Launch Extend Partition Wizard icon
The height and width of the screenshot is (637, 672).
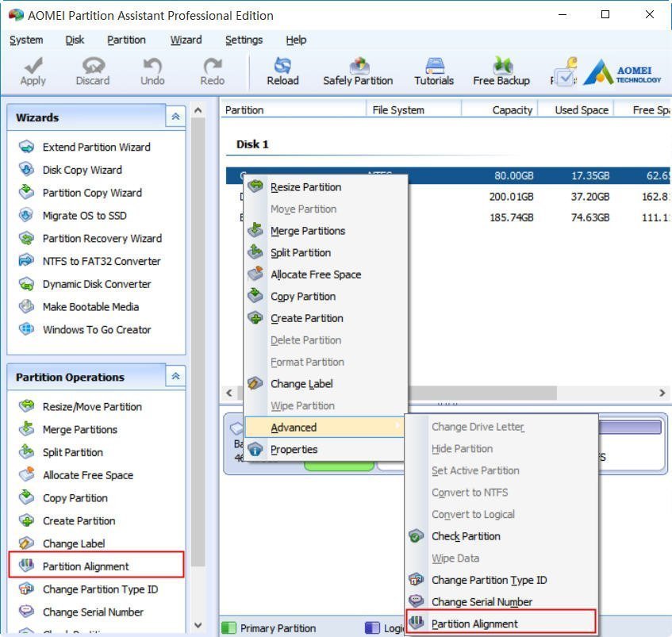[26, 147]
